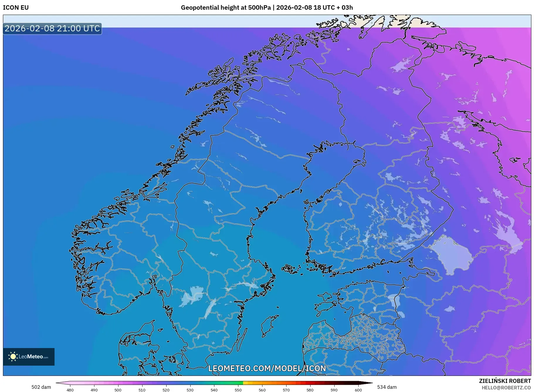Image resolution: width=534 pixels, height=392 pixels.
Task: Select the pink 490 segment of the color scale
Action: click(x=94, y=382)
